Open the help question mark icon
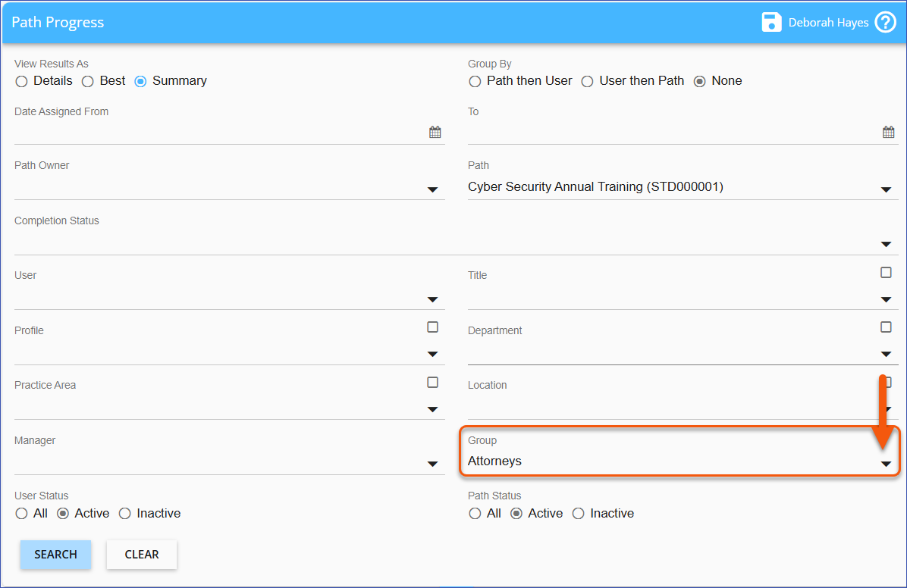Screen dimensions: 907x588 [x=885, y=22]
